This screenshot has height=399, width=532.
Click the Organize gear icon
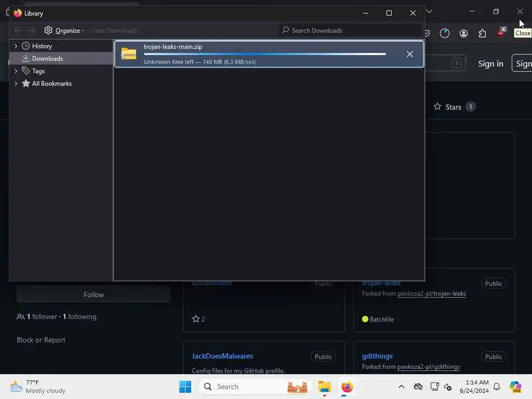(48, 30)
